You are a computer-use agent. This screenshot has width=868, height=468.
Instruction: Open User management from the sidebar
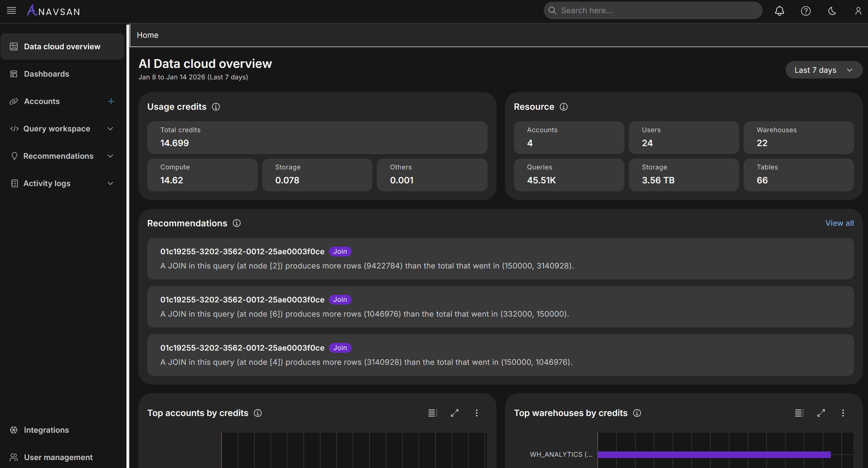(58, 457)
